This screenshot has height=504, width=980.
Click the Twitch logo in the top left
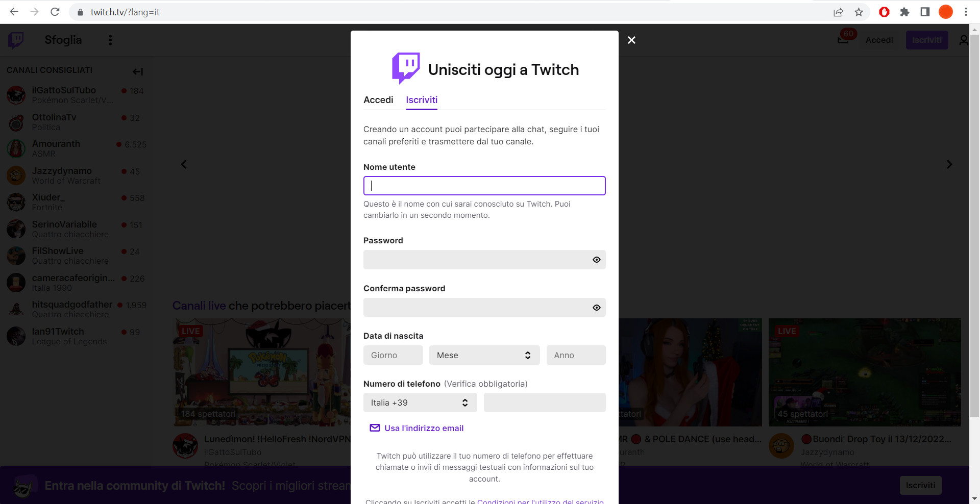(x=15, y=40)
